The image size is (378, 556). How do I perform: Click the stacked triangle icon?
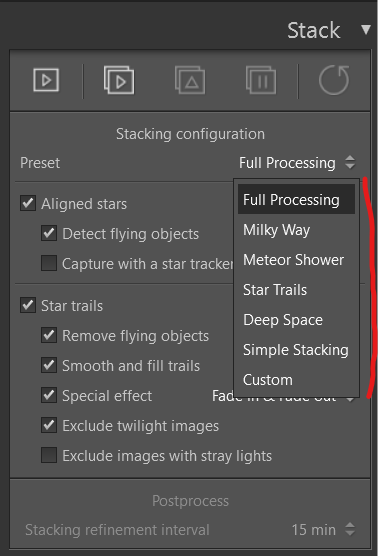(x=190, y=80)
